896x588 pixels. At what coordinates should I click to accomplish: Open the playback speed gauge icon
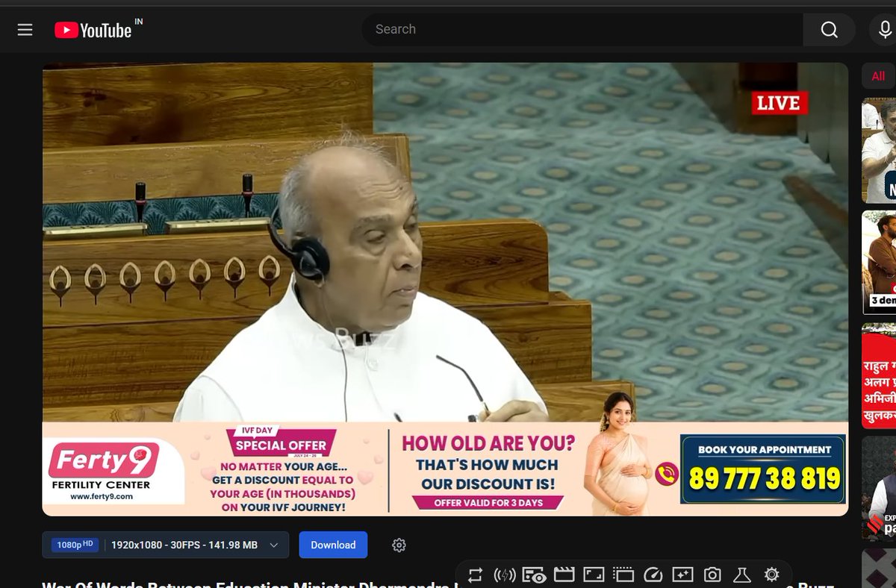[x=653, y=575]
